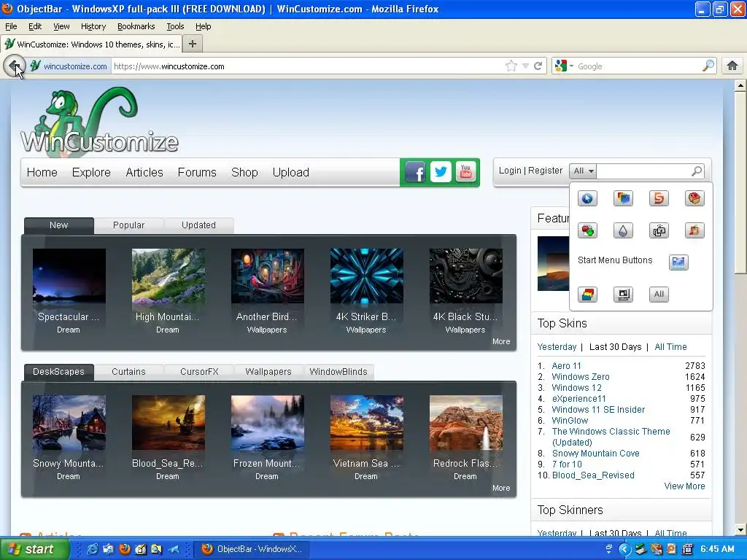
Task: Open Aero 11 skin link
Action: (x=566, y=366)
